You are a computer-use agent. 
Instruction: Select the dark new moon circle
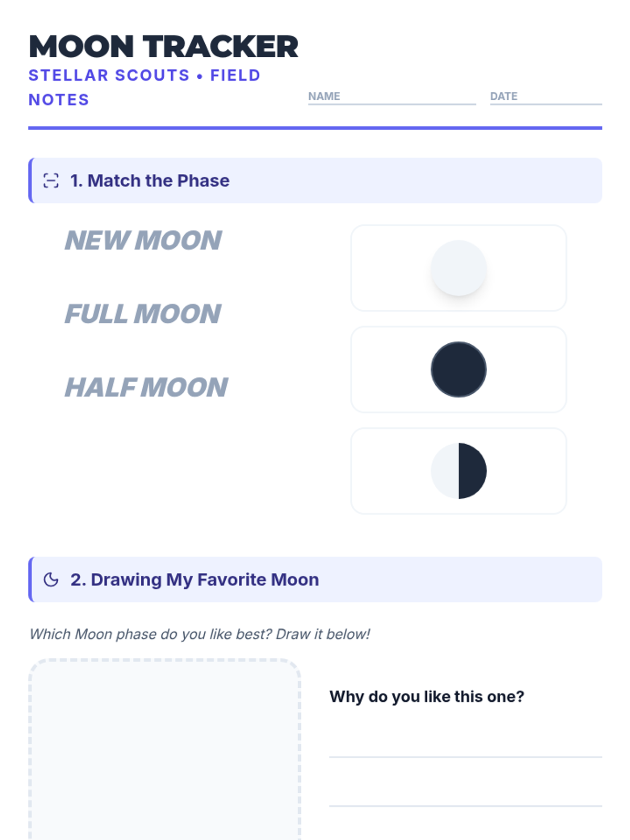point(459,370)
